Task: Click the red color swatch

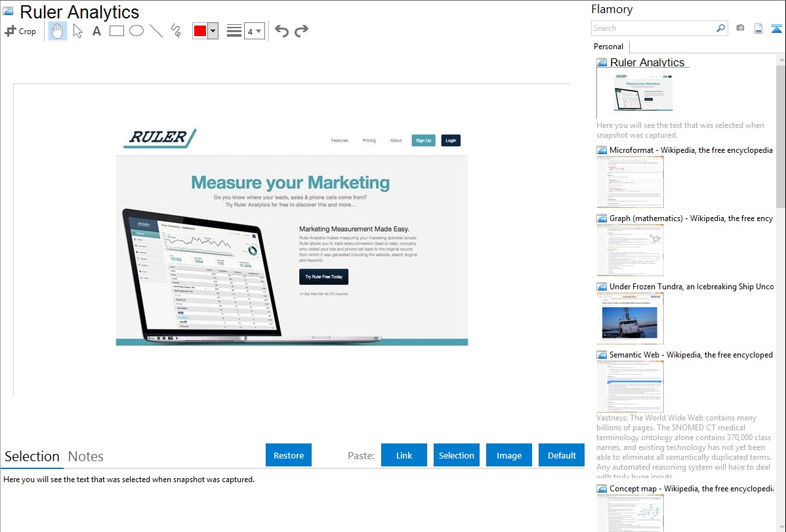Action: (200, 31)
